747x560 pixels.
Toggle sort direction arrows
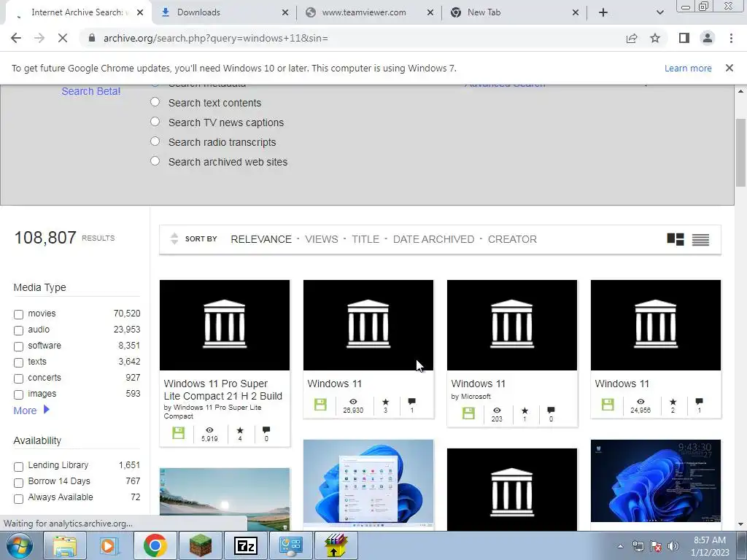click(x=174, y=238)
